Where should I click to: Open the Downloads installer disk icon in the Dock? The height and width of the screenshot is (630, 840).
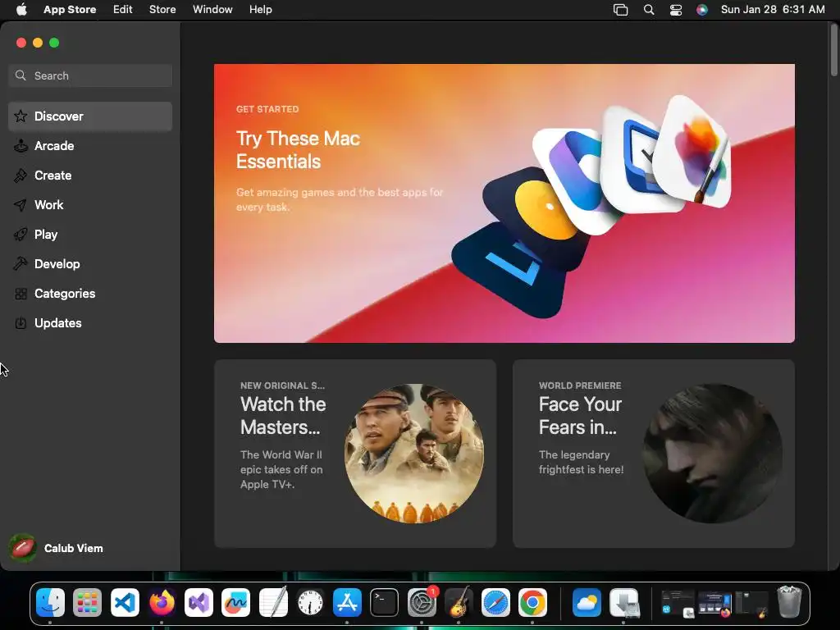pos(624,602)
